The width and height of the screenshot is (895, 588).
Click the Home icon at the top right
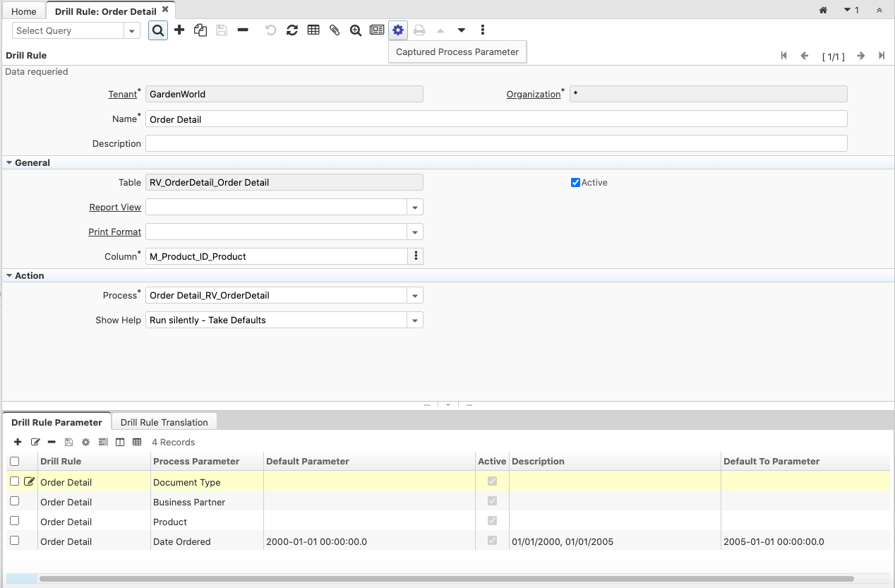coord(823,11)
